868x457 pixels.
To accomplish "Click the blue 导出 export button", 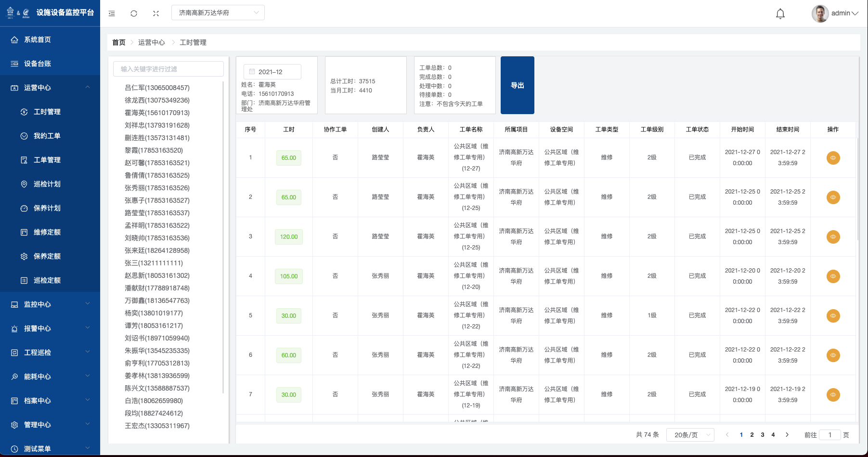I will click(x=517, y=85).
